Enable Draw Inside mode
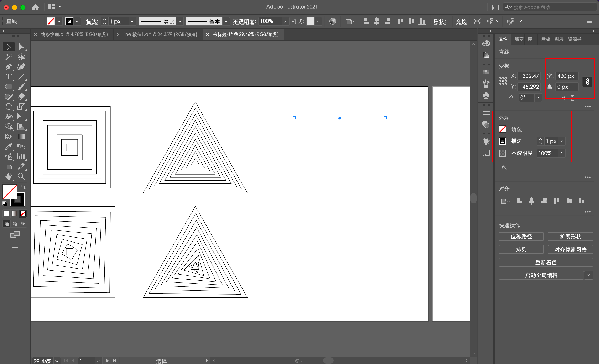 pos(23,223)
